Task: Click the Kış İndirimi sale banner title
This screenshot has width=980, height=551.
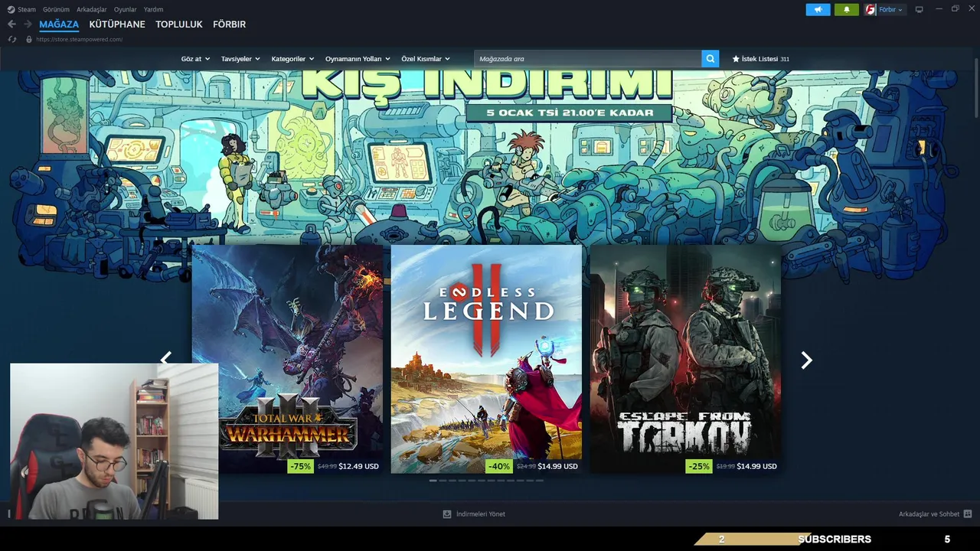Action: (x=487, y=85)
